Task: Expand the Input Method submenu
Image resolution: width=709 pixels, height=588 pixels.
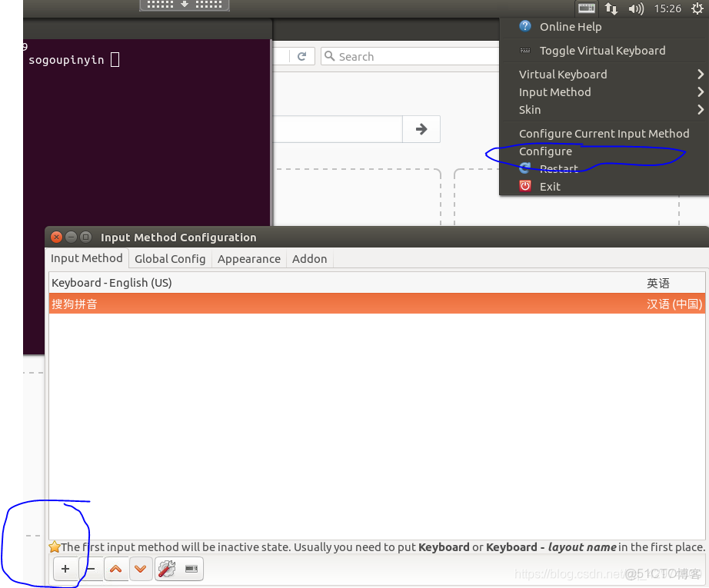Action: pos(554,91)
